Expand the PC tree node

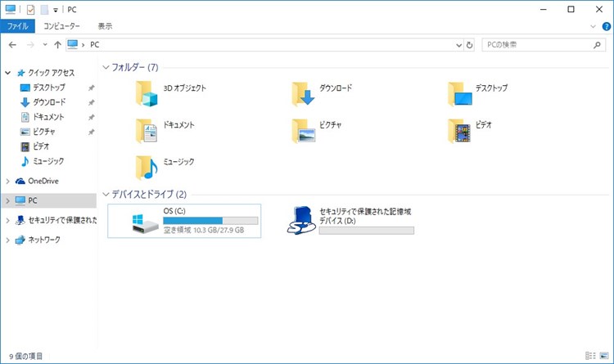[x=8, y=200]
